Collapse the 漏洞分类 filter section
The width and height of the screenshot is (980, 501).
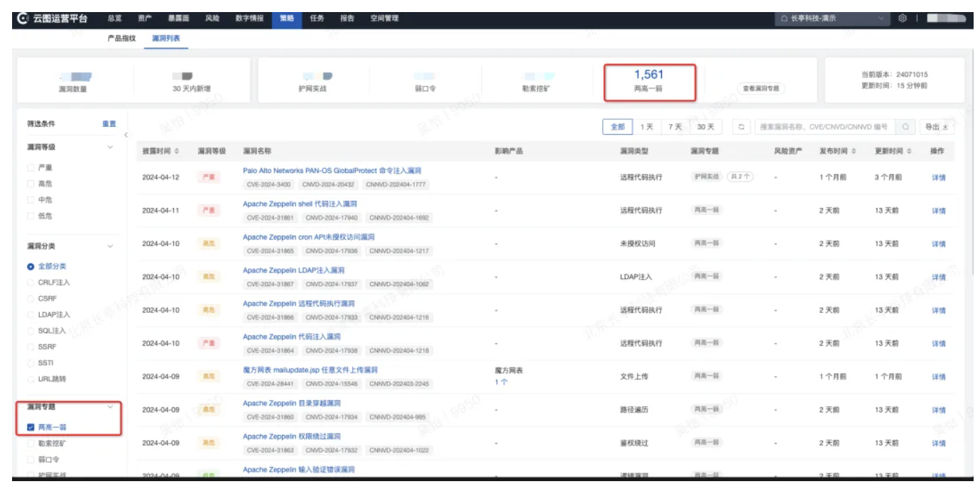[x=110, y=246]
